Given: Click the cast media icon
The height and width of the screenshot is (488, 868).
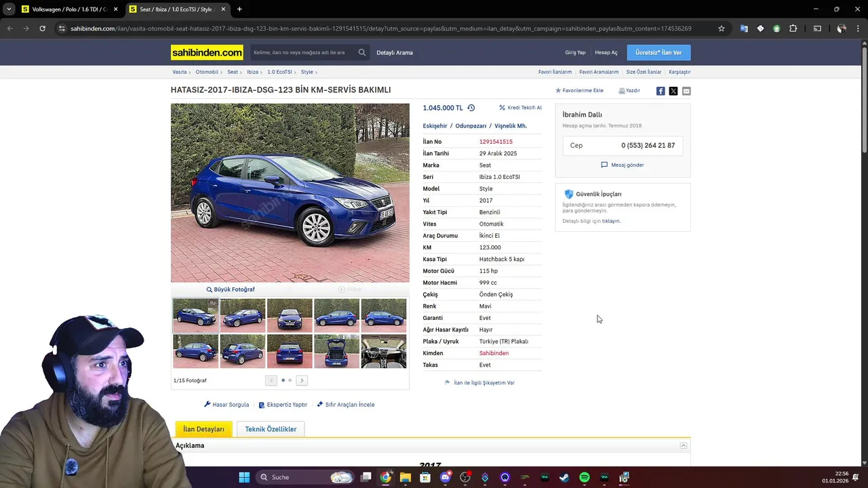Looking at the screenshot, I should [x=817, y=28].
